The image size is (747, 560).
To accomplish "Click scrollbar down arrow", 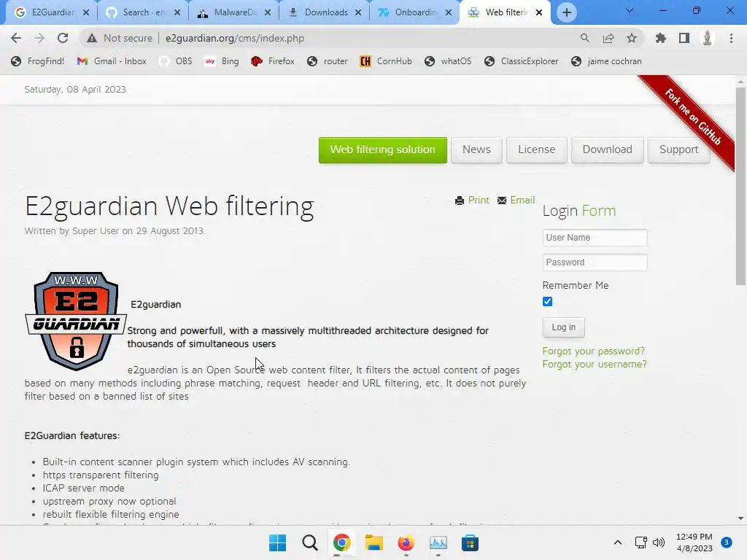I will 741,518.
